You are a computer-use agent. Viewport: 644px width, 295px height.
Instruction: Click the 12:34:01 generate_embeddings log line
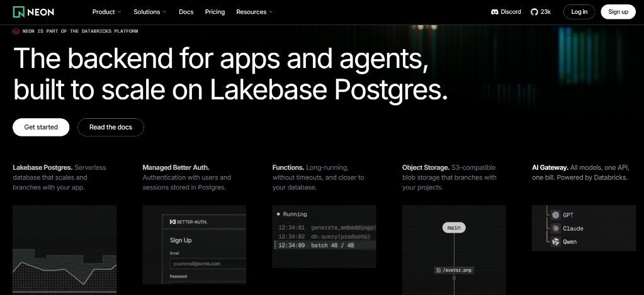point(327,227)
